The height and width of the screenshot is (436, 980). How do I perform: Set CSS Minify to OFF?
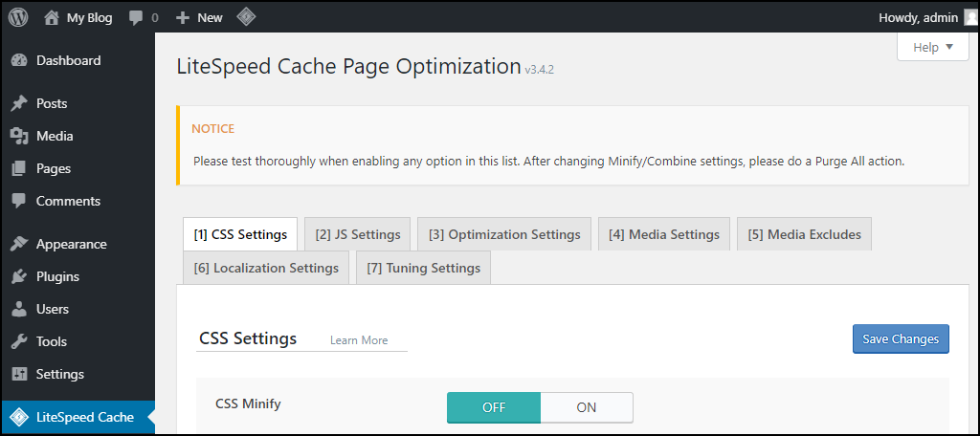coord(494,407)
